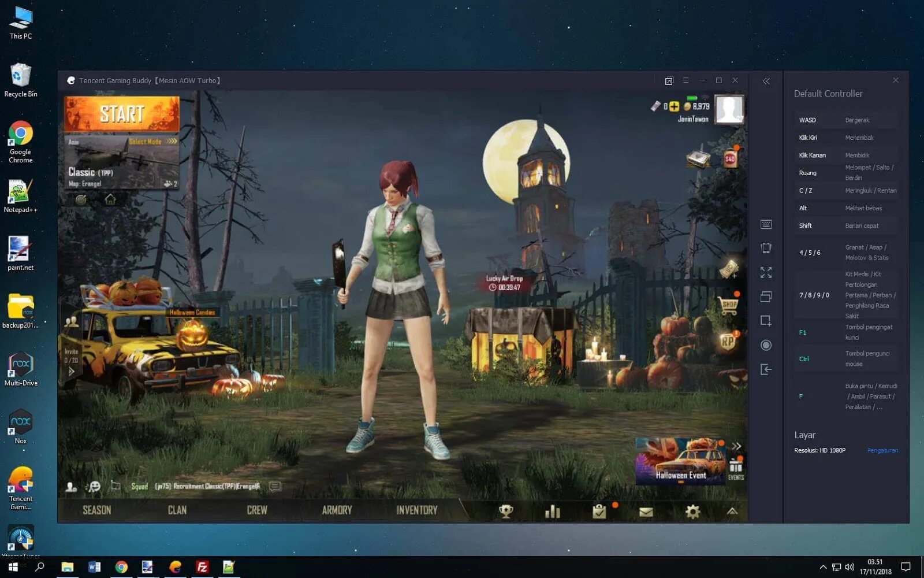
Task: Click the multi-window icon in sidebar
Action: coord(766,297)
